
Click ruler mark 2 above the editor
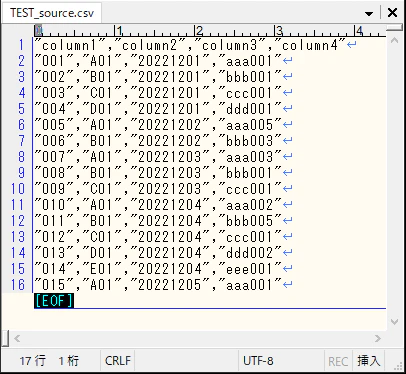pos(199,31)
